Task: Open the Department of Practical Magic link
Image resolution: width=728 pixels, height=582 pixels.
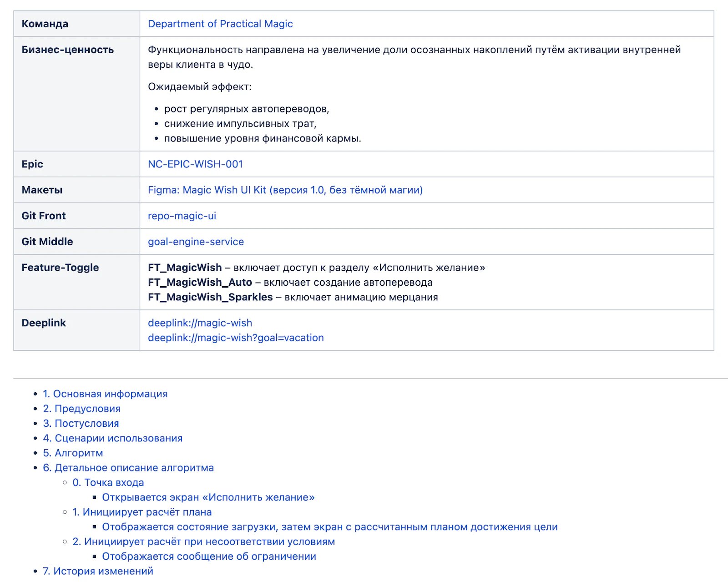Action: (220, 24)
